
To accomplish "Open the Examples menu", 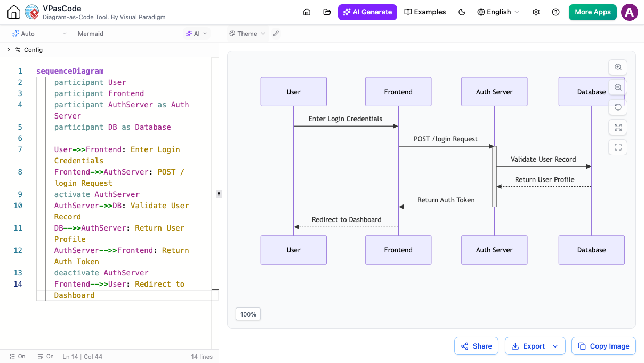I will tap(425, 12).
